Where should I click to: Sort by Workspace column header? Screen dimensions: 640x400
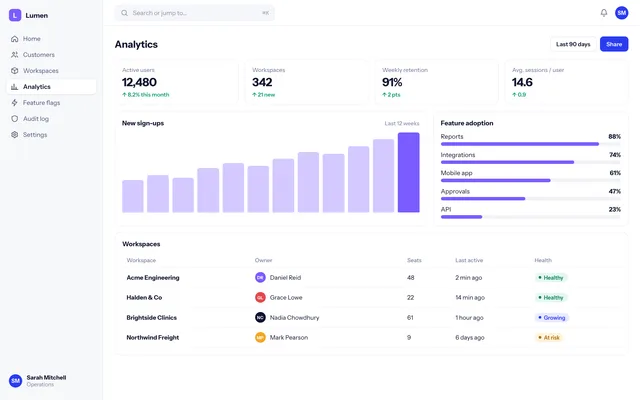(141, 260)
